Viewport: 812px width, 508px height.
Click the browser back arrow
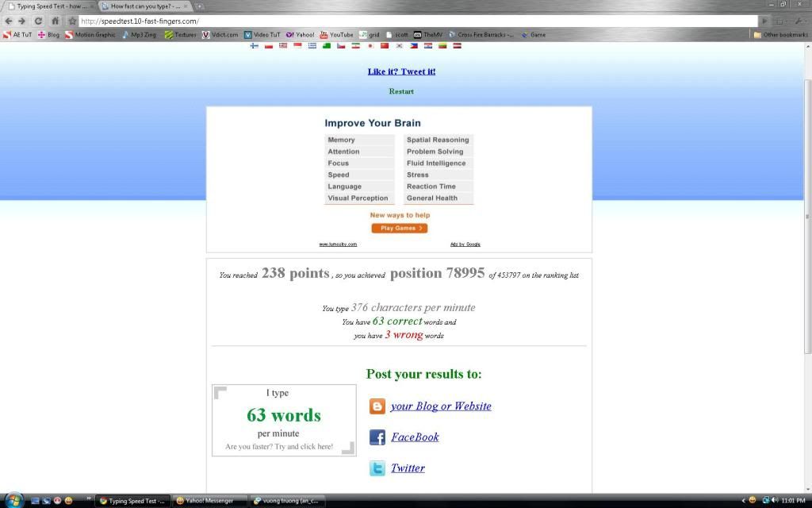(8, 21)
